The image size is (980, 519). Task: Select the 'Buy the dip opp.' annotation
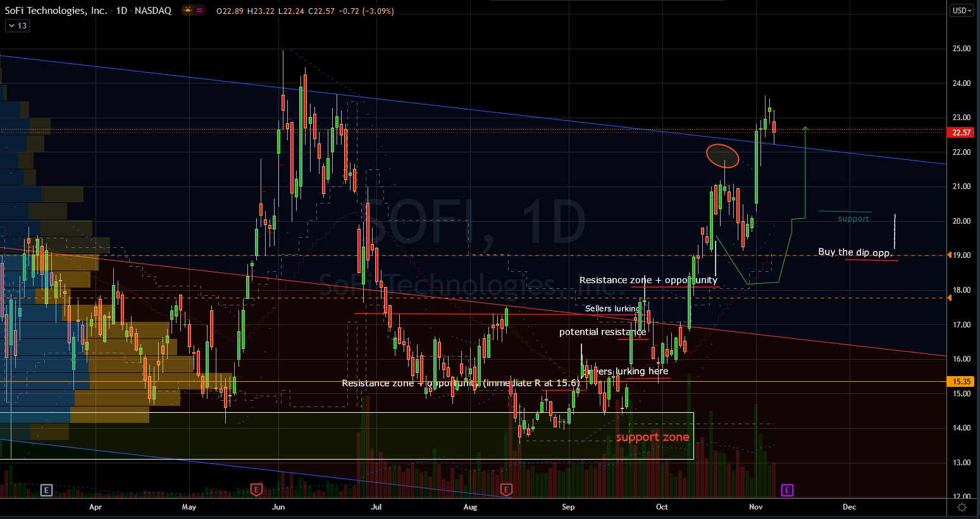855,252
